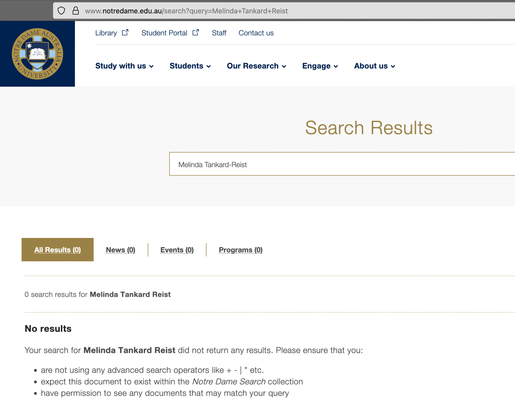Click the shield tracking protection icon
Screen dimensions: 515x420
click(x=61, y=11)
